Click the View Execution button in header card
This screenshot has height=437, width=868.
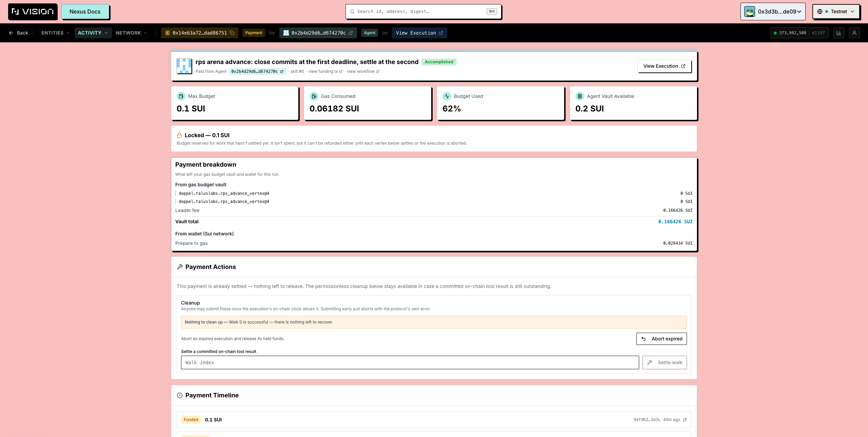664,66
